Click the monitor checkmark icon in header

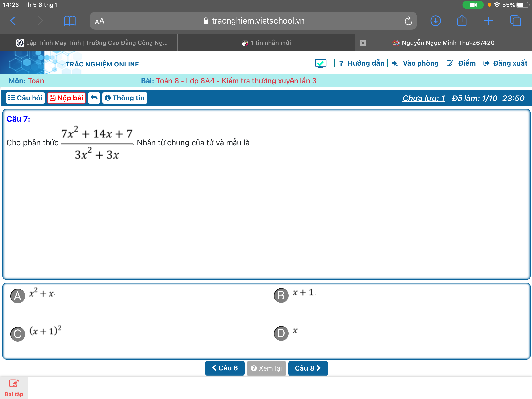[320, 63]
